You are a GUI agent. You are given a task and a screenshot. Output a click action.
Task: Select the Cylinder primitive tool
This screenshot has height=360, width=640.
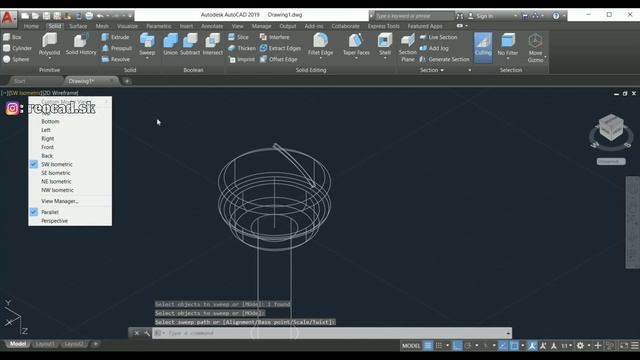[x=17, y=48]
